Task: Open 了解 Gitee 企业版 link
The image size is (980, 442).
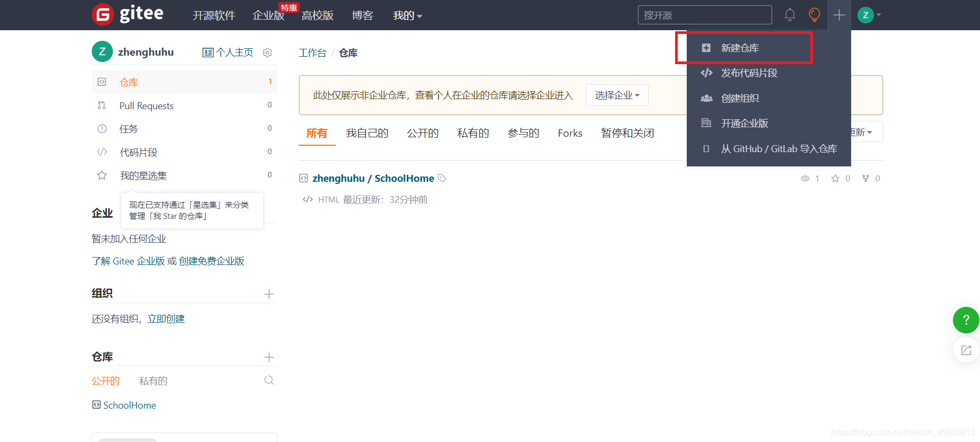Action: tap(128, 261)
